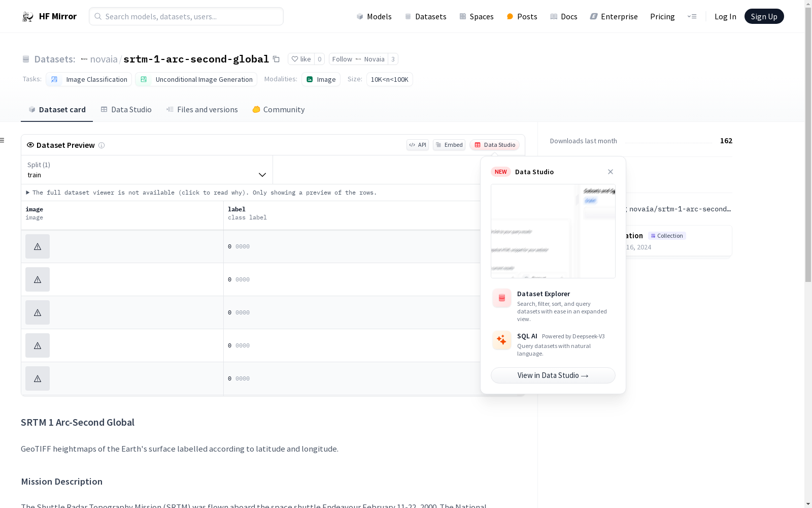The height and width of the screenshot is (508, 812).
Task: Open the Pricing page link
Action: point(662,16)
